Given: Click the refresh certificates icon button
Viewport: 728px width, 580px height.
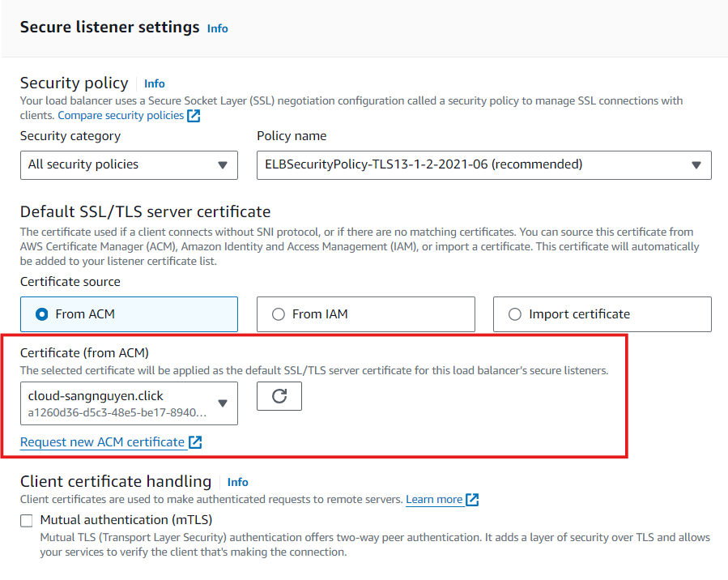Looking at the screenshot, I should (279, 396).
